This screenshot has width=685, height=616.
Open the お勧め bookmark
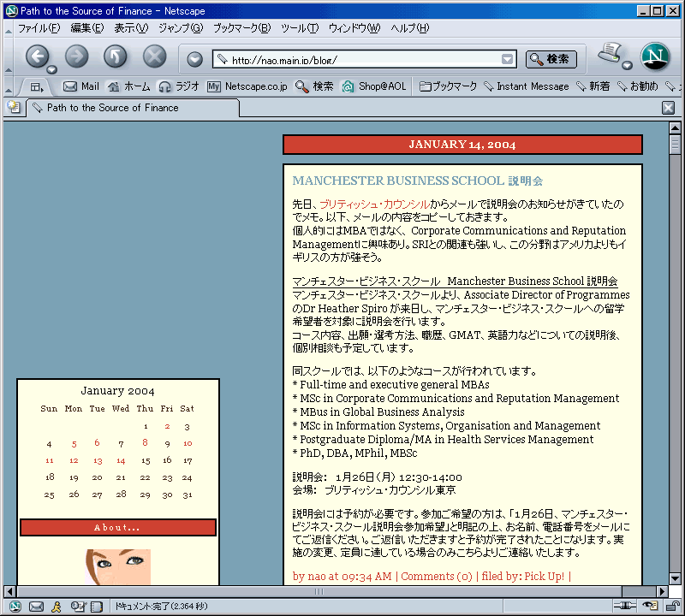click(x=637, y=86)
